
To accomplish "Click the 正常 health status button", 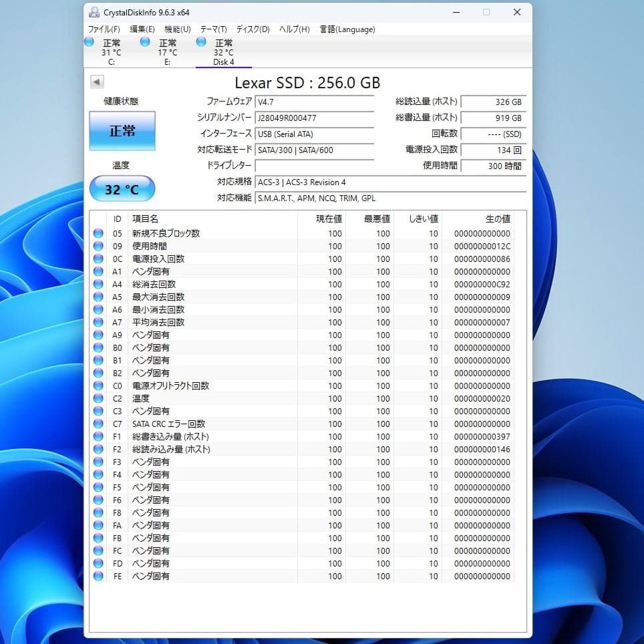I will coord(122,131).
